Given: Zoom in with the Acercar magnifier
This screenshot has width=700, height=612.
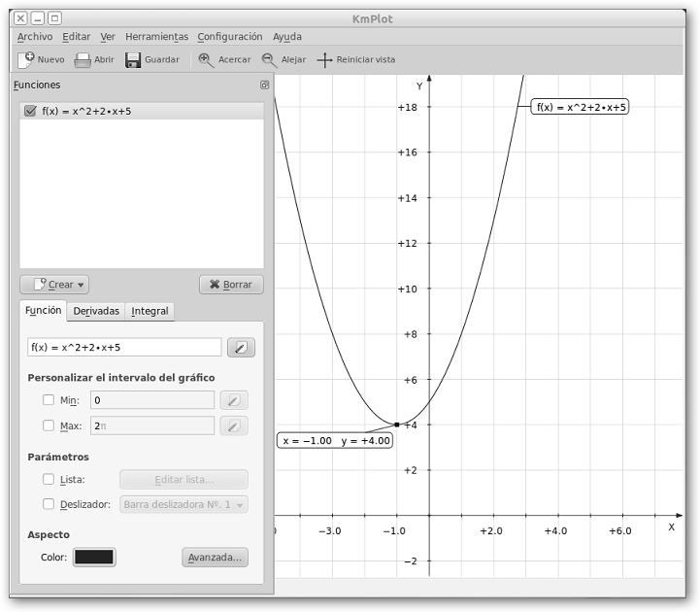Looking at the screenshot, I should point(206,59).
